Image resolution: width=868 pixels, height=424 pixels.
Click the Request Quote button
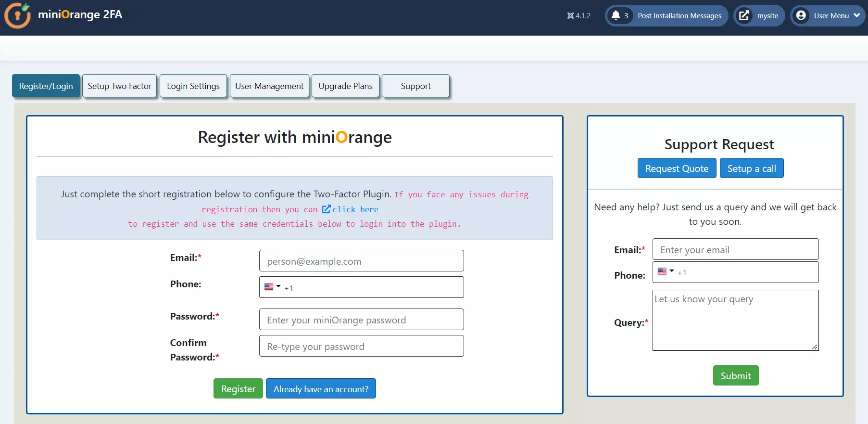(x=677, y=168)
